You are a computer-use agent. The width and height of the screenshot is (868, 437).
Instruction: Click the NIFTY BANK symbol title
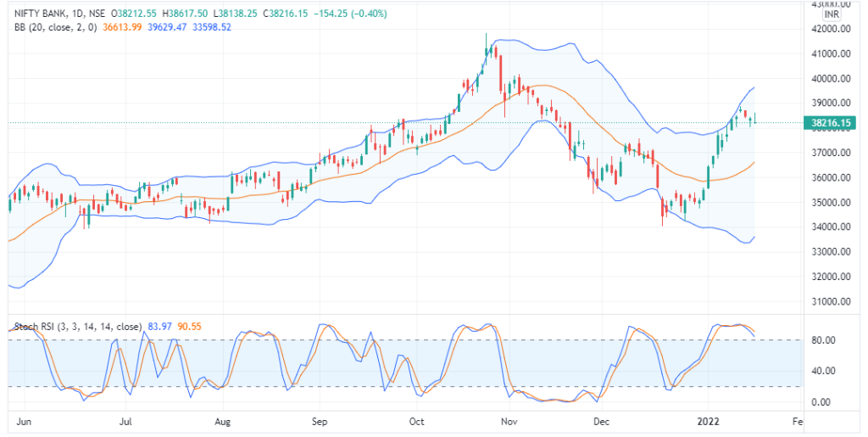(x=39, y=14)
